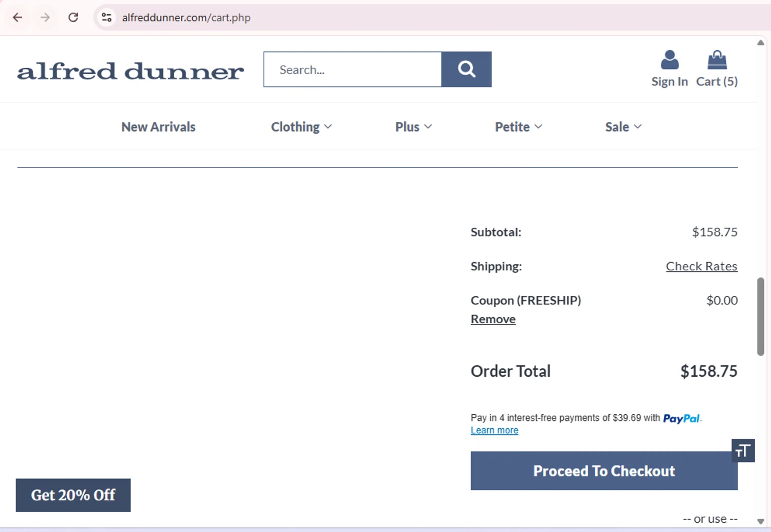771x532 pixels.
Task: Expand the Sale menu chevron
Action: (637, 127)
